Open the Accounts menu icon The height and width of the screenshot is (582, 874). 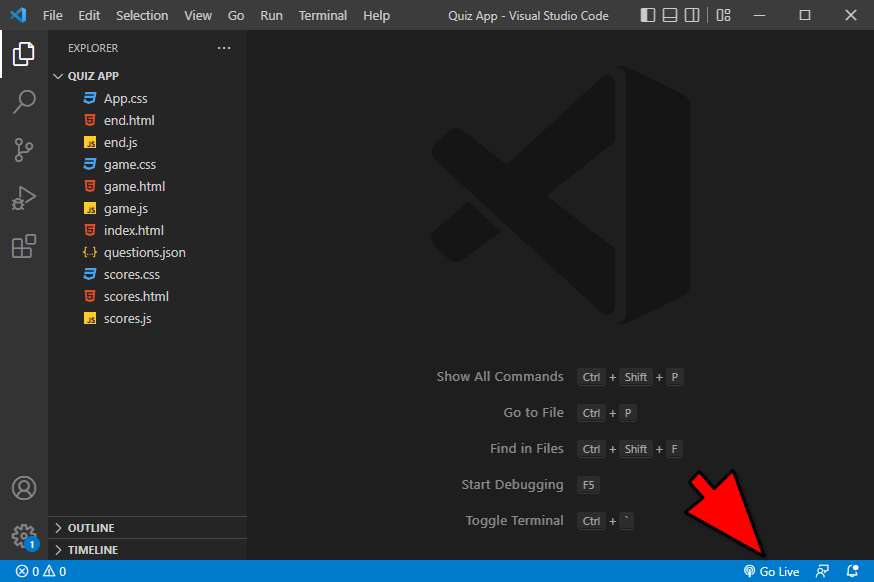pos(24,488)
